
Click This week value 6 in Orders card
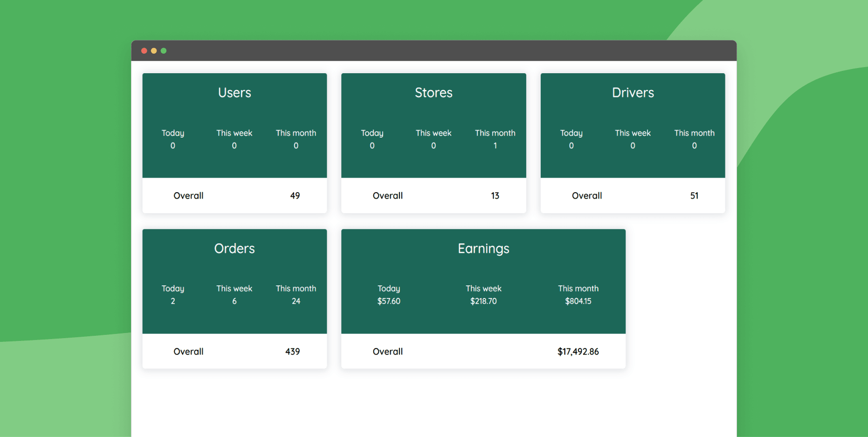[x=234, y=301]
